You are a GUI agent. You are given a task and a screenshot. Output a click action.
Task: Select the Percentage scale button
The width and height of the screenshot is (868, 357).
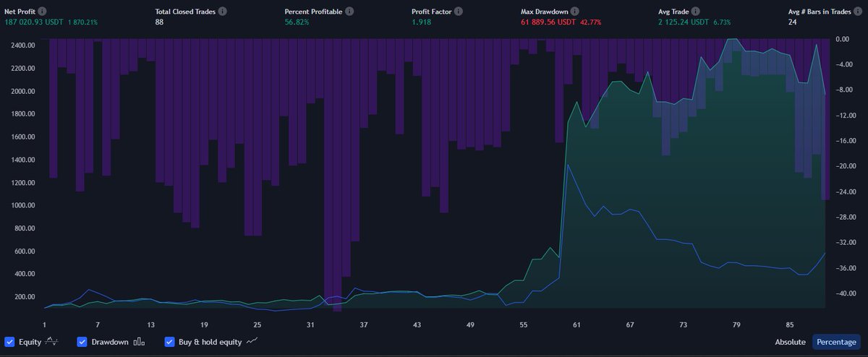(837, 342)
